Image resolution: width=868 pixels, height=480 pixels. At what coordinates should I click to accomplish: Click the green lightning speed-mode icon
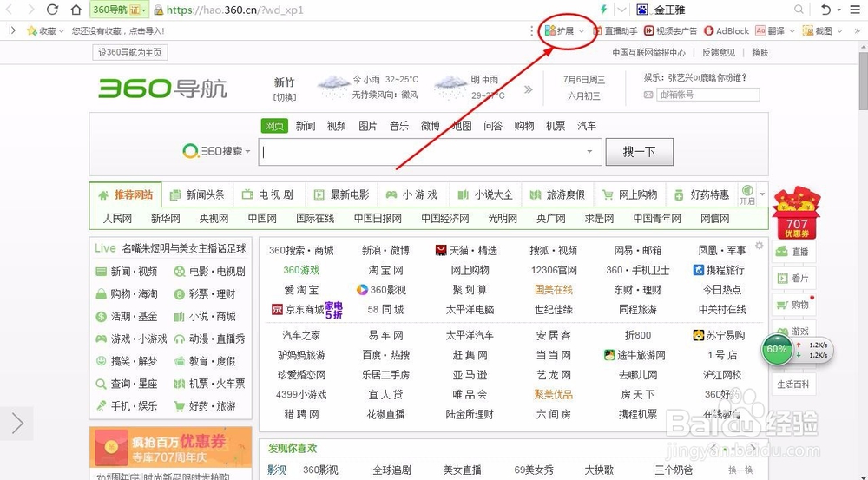click(x=604, y=10)
